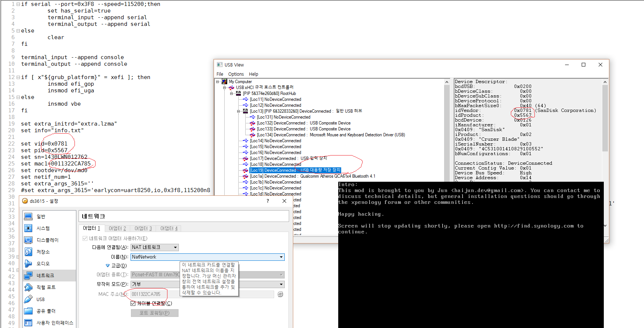The width and height of the screenshot is (644, 328).
Task: Switch to 어댑터 1 tab
Action: pyautogui.click(x=91, y=228)
